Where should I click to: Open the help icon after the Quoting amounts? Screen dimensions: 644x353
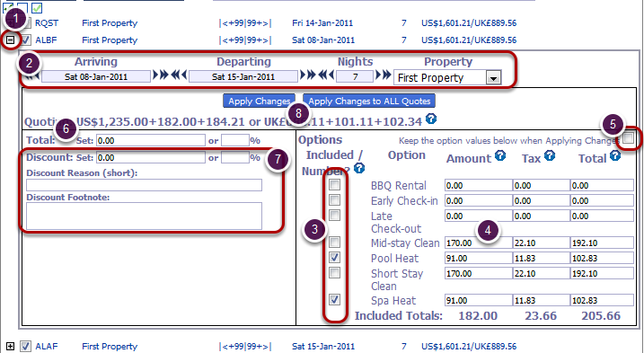pos(431,119)
